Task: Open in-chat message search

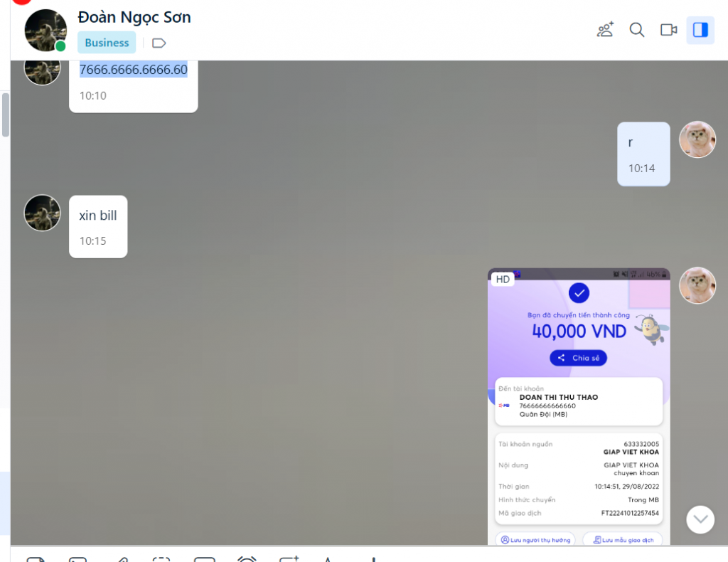Action: [x=636, y=30]
